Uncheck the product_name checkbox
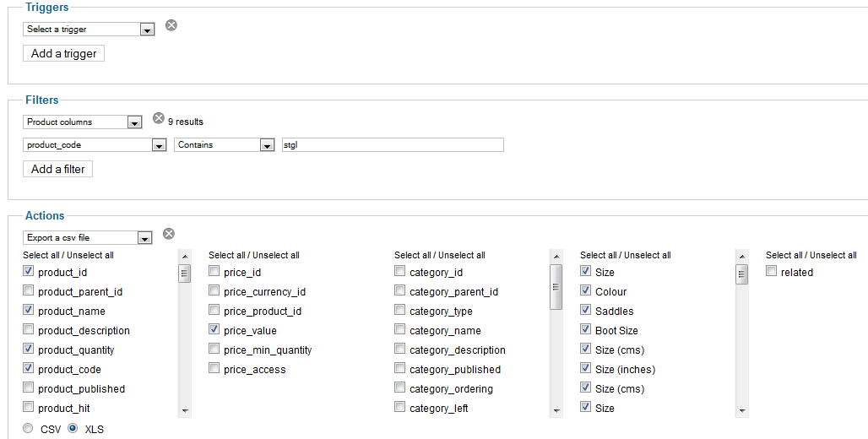 pos(28,310)
